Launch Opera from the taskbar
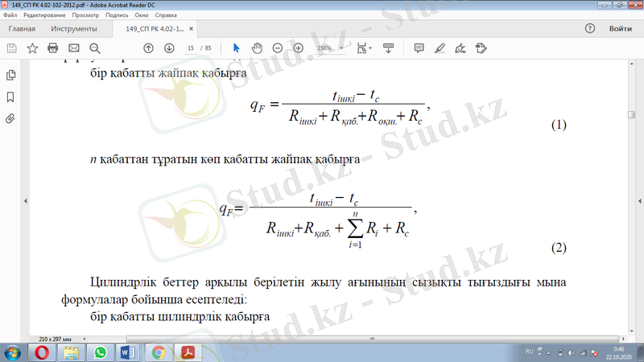The height and width of the screenshot is (362, 644). 42,352
